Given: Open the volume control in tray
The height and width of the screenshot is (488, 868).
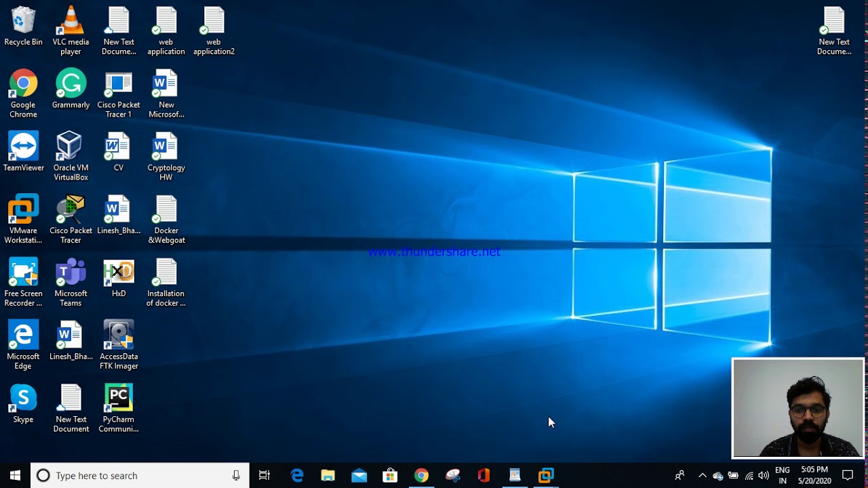Looking at the screenshot, I should click(764, 476).
